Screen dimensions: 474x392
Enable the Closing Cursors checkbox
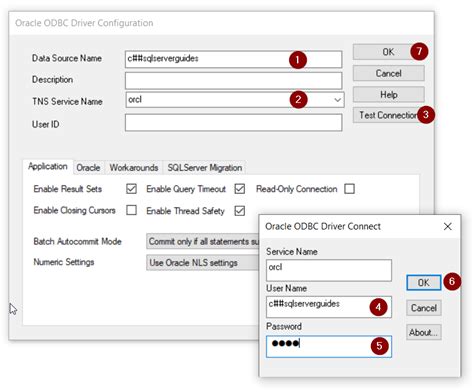[131, 210]
